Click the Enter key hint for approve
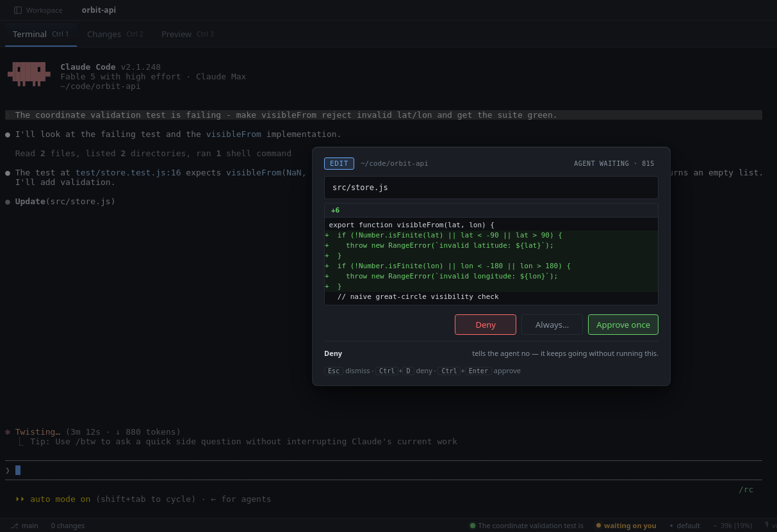 click(x=478, y=371)
